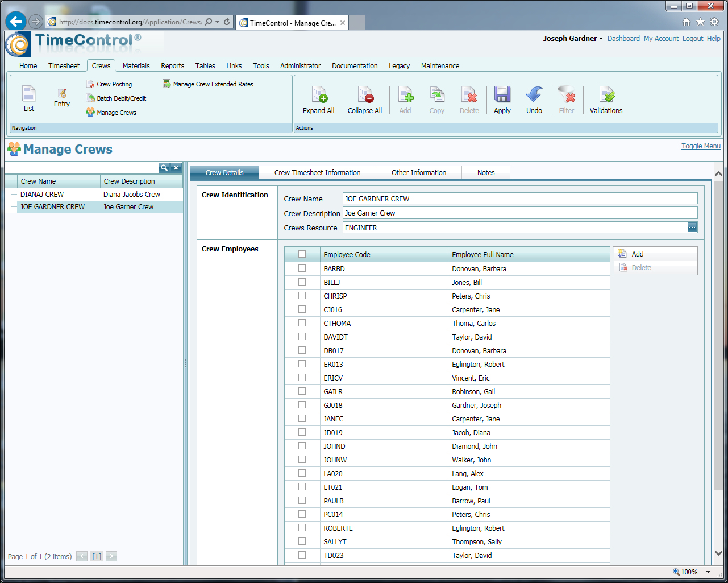Click the vertical scrollbar up arrow
This screenshot has height=583, width=728.
[x=718, y=173]
